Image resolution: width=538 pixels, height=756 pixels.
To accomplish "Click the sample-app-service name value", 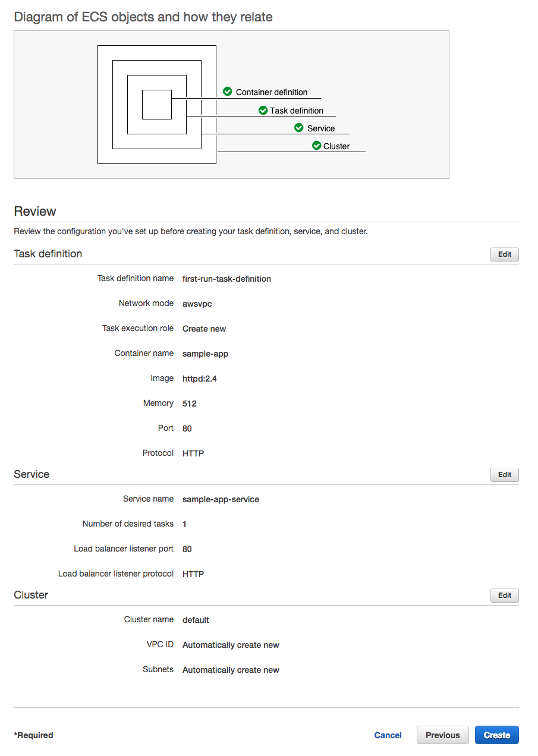I will pos(221,499).
